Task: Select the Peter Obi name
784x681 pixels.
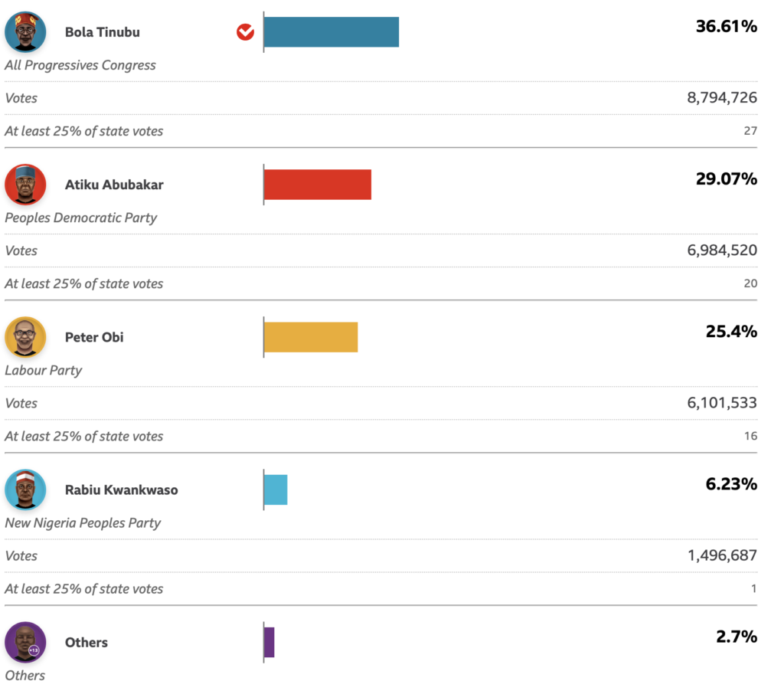Action: click(94, 337)
